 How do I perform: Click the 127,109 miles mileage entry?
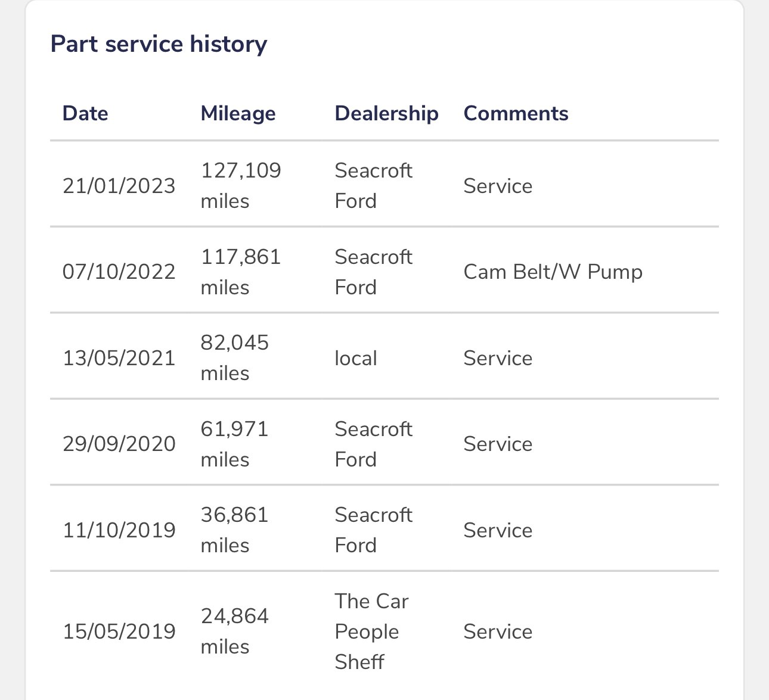click(x=241, y=185)
